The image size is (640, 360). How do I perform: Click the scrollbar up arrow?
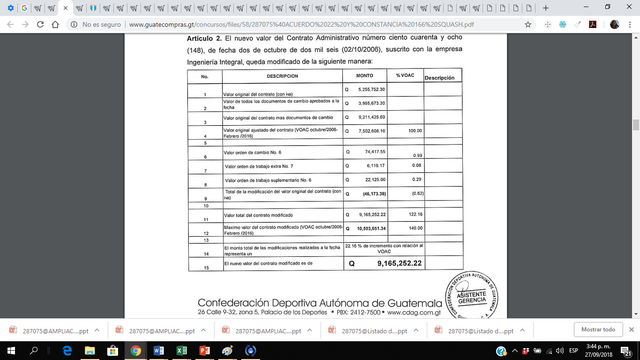click(636, 38)
